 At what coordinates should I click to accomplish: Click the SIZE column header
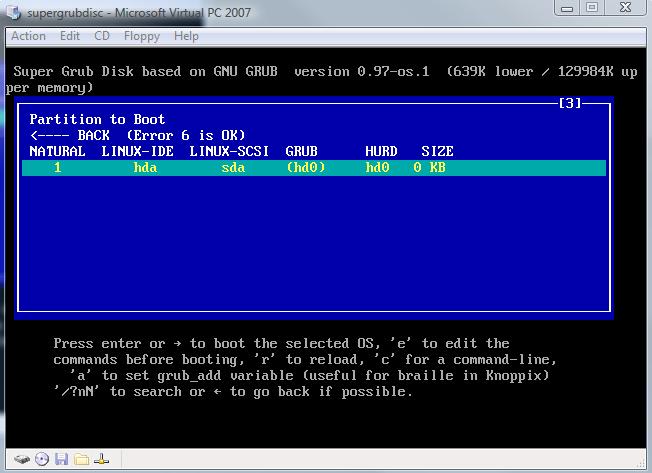[437, 151]
